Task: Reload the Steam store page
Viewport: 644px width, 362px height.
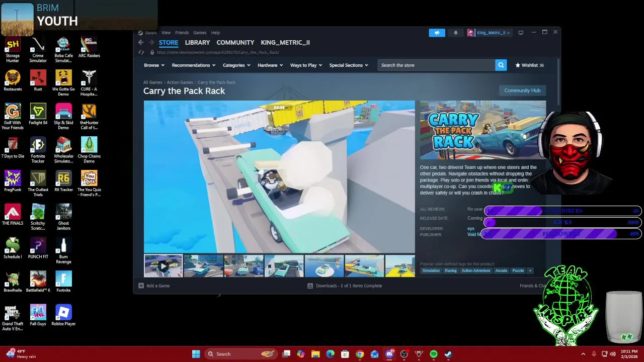Action: [141, 52]
